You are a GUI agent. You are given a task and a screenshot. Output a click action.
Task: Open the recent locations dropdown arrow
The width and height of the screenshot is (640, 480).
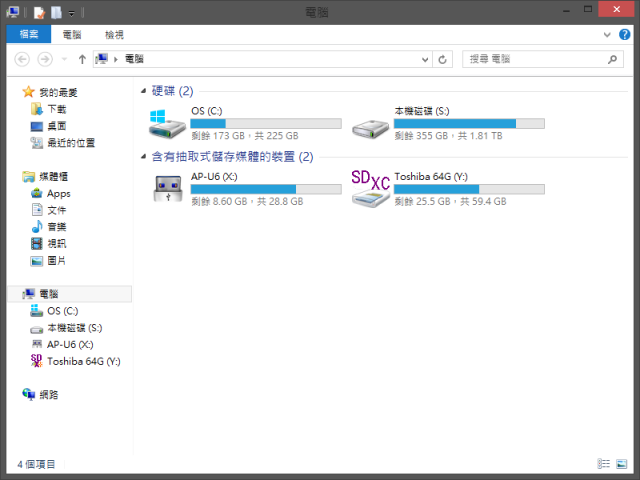64,59
